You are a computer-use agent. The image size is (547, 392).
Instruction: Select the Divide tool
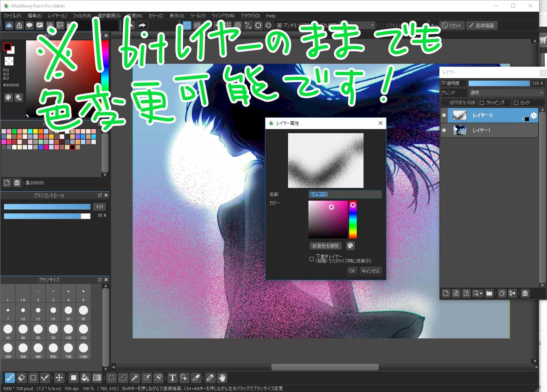pos(196,377)
